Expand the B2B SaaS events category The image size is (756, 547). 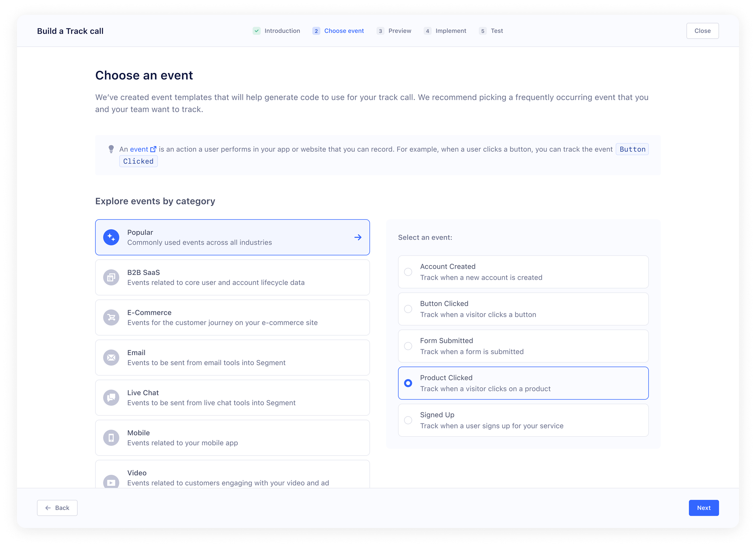pos(232,277)
